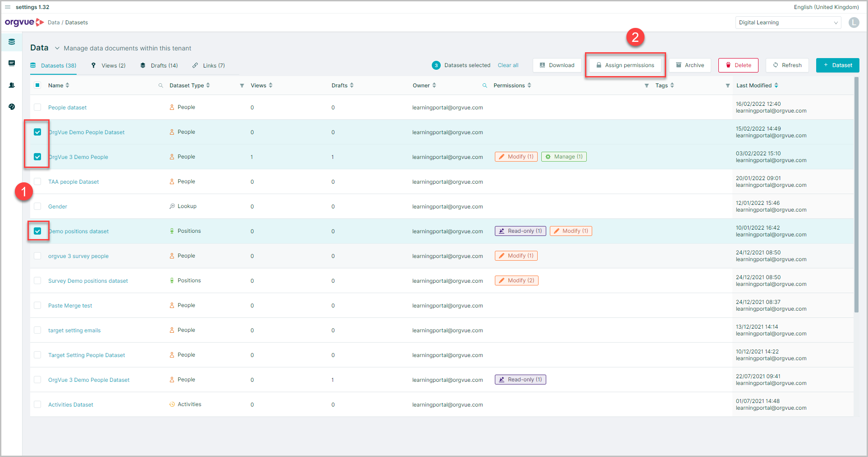Uncheck the OrgVue 3 Demo People row
This screenshot has height=457, width=868.
tap(37, 157)
